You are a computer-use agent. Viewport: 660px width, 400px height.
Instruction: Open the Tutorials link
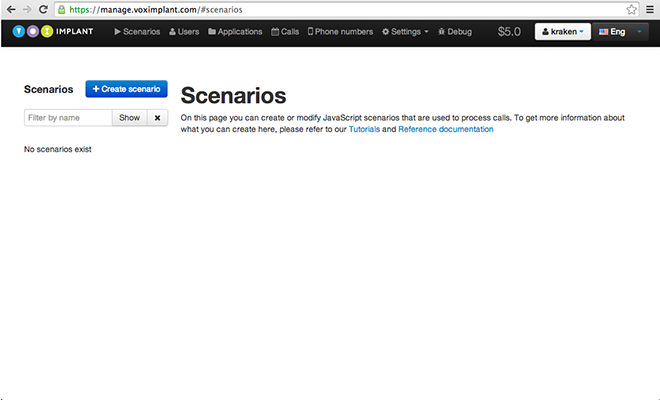pos(364,129)
